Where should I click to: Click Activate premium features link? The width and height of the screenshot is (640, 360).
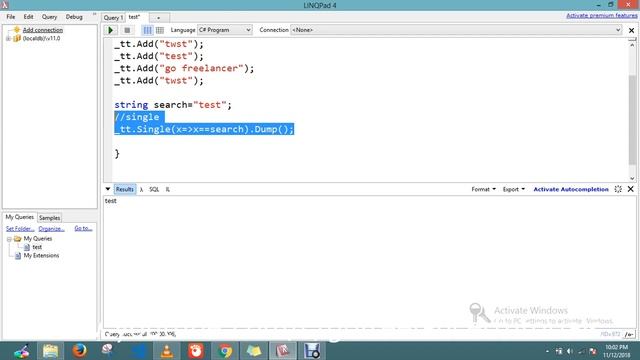[x=602, y=16]
